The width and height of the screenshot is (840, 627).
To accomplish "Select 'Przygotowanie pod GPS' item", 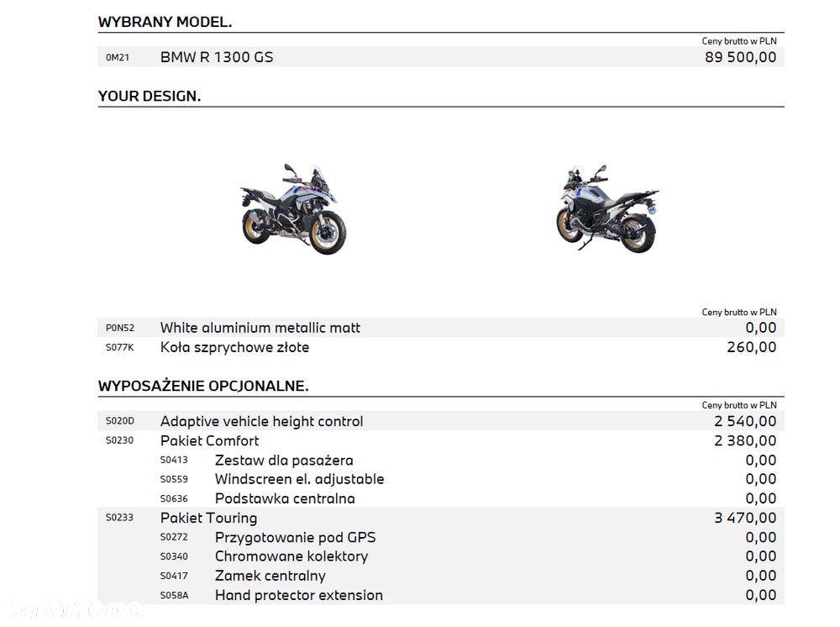I will pos(295,538).
